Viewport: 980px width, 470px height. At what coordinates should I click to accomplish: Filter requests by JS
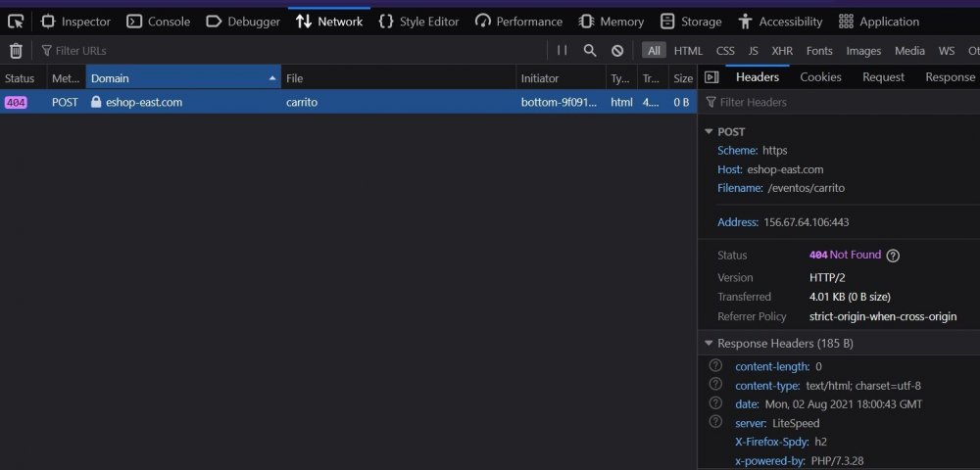[x=753, y=51]
